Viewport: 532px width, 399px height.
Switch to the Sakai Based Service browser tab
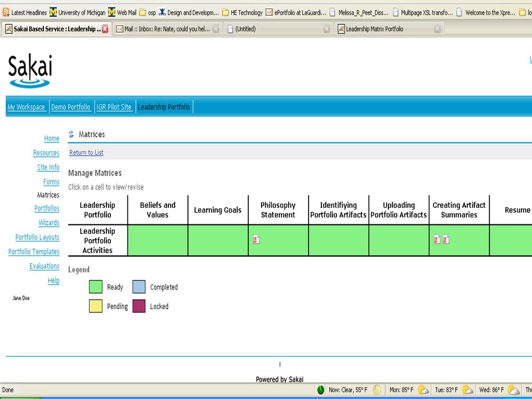[x=57, y=29]
